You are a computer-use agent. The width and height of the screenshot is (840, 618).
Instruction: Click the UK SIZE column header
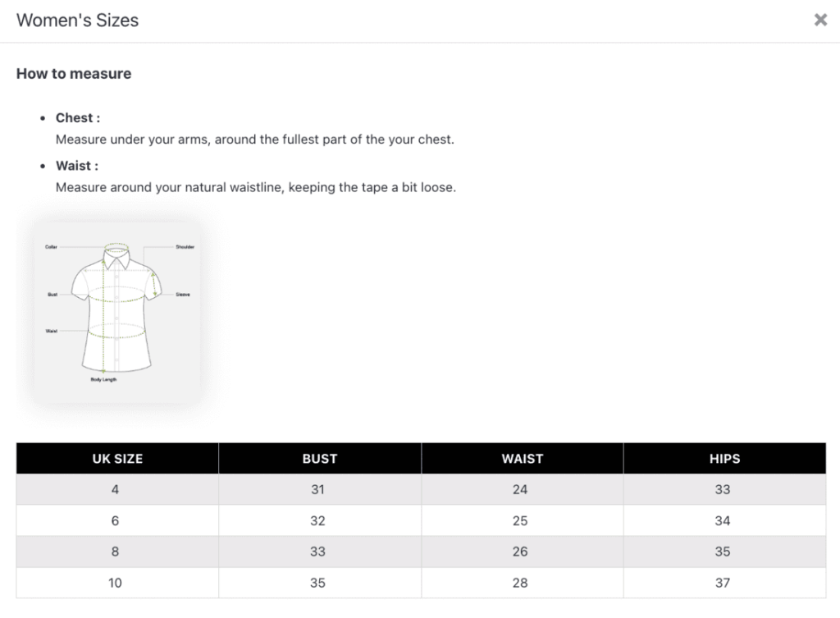tap(117, 458)
